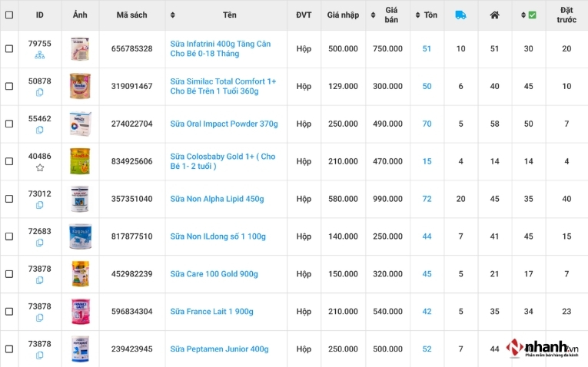Click the copy icon under ID 50878
588x367 pixels.
40,92
